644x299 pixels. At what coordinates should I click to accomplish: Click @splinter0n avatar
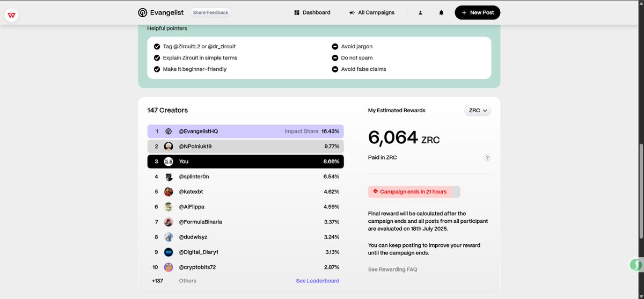click(169, 177)
